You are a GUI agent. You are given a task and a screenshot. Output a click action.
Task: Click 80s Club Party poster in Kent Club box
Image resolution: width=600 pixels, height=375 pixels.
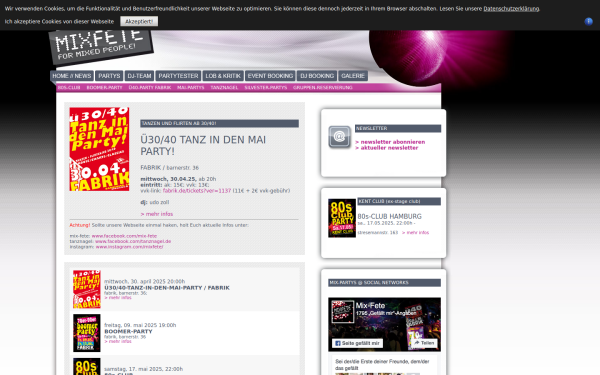(342, 218)
